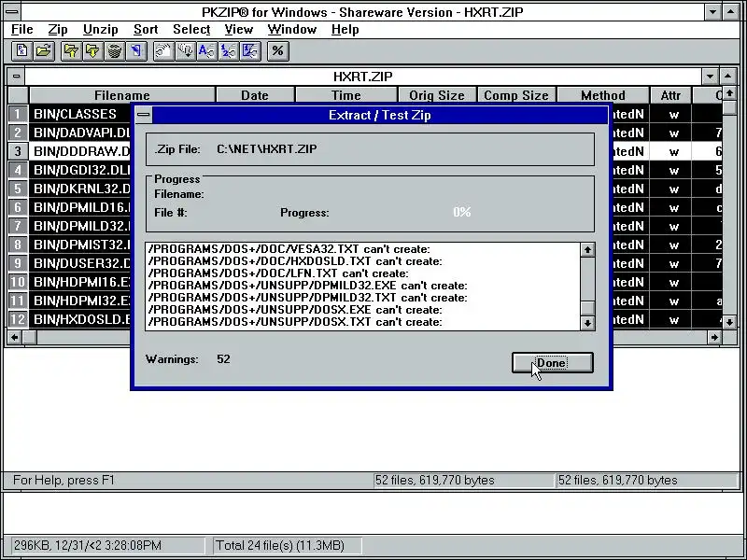Click the blue door toolbar icon
This screenshot has width=747, height=560.
point(136,51)
